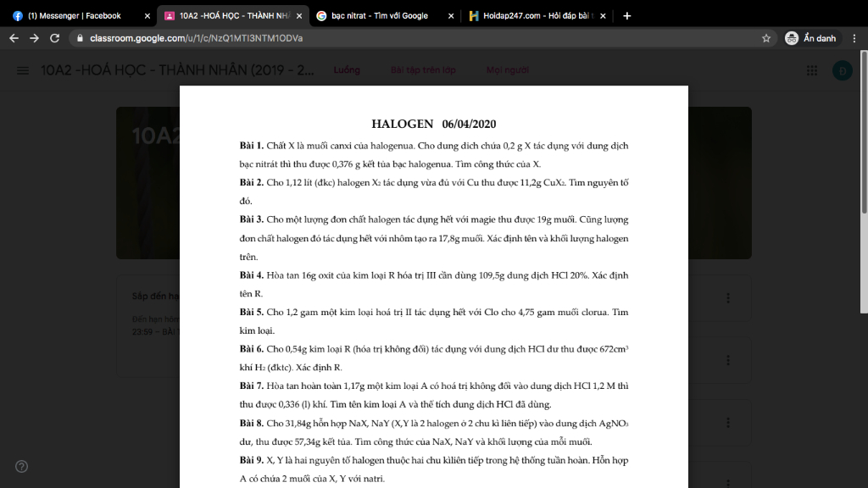Screen dimensions: 868x488
Task: Click the HALOGEN 06/04/2020 document heading
Action: tap(433, 124)
